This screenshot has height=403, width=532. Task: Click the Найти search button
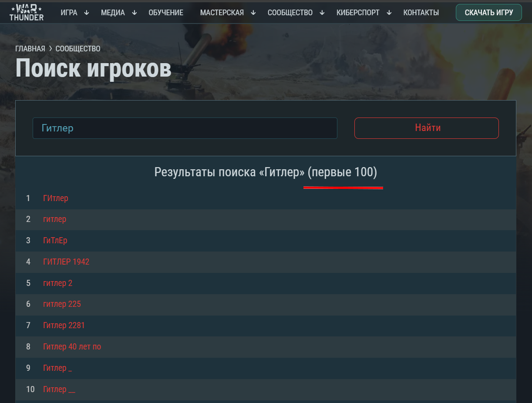tap(427, 128)
